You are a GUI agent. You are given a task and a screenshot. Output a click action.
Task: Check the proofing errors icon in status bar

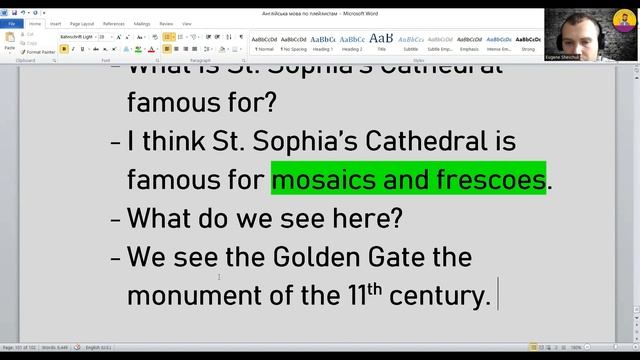(77, 347)
